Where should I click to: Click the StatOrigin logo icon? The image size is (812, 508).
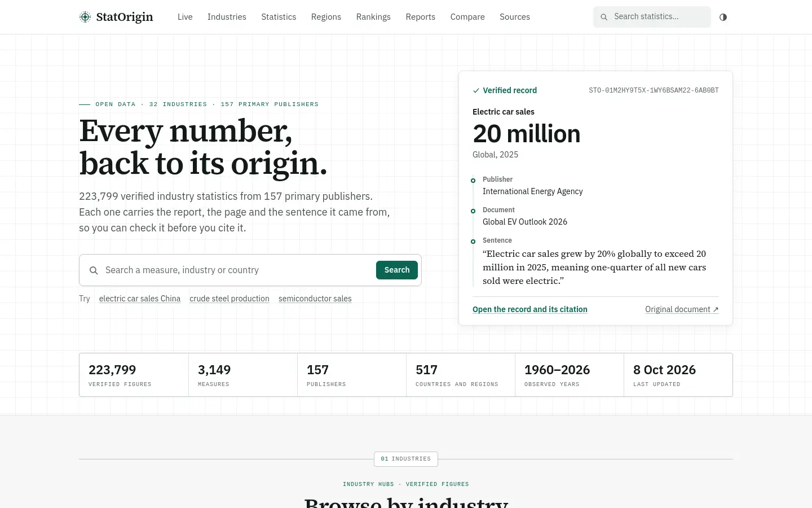(x=85, y=17)
